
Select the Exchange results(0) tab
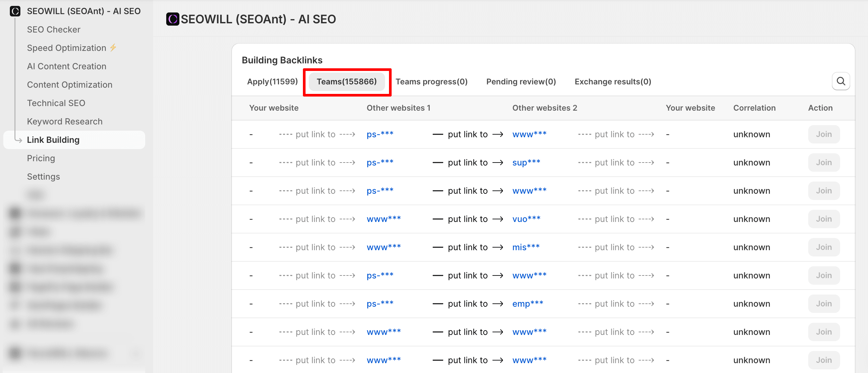[612, 81]
